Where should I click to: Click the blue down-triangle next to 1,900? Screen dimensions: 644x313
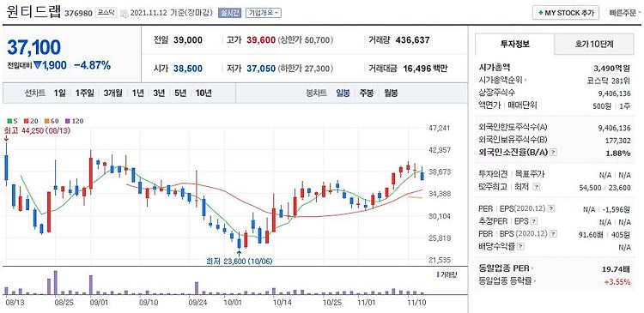pyautogui.click(x=38, y=65)
